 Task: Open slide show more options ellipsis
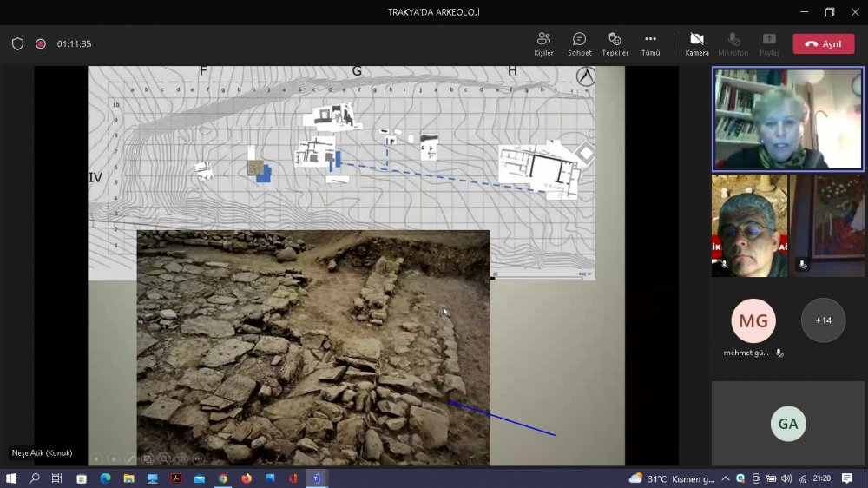(199, 458)
